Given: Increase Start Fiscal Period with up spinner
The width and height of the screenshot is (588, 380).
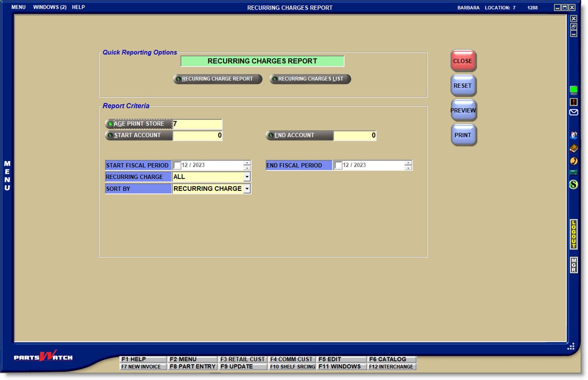Looking at the screenshot, I should coord(247,163).
